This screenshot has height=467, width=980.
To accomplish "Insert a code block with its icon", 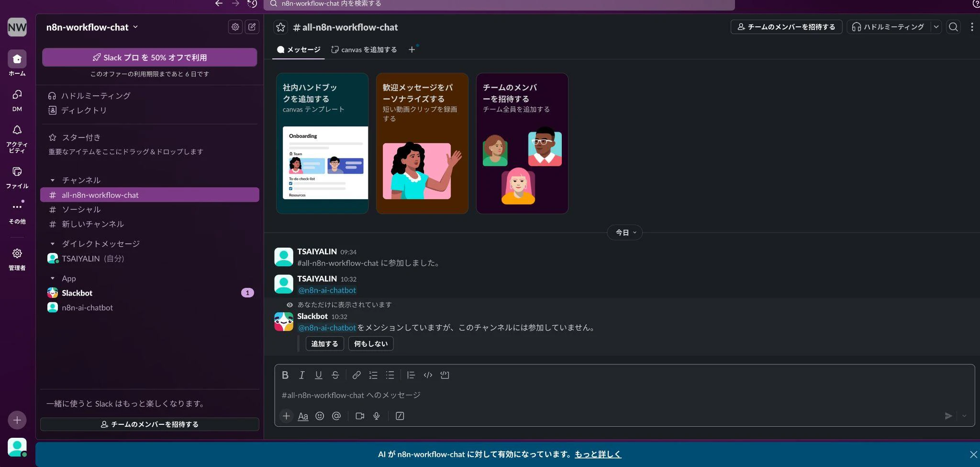I will 445,375.
